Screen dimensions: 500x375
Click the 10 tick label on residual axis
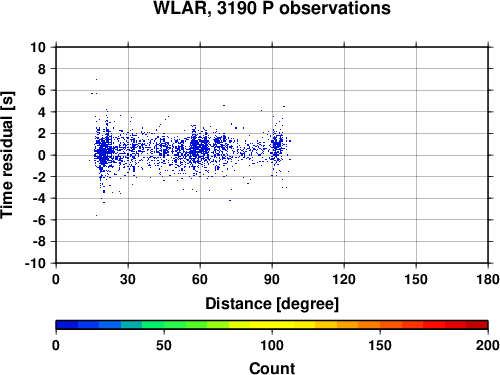tap(38, 47)
